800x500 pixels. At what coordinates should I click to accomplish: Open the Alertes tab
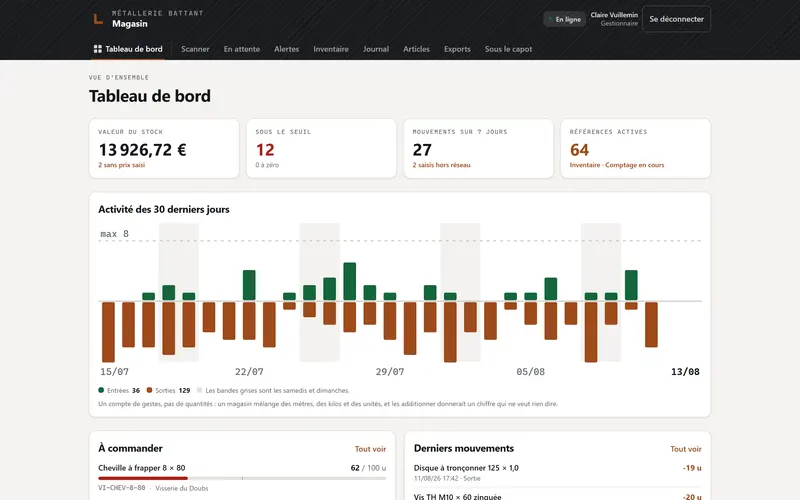click(x=286, y=49)
